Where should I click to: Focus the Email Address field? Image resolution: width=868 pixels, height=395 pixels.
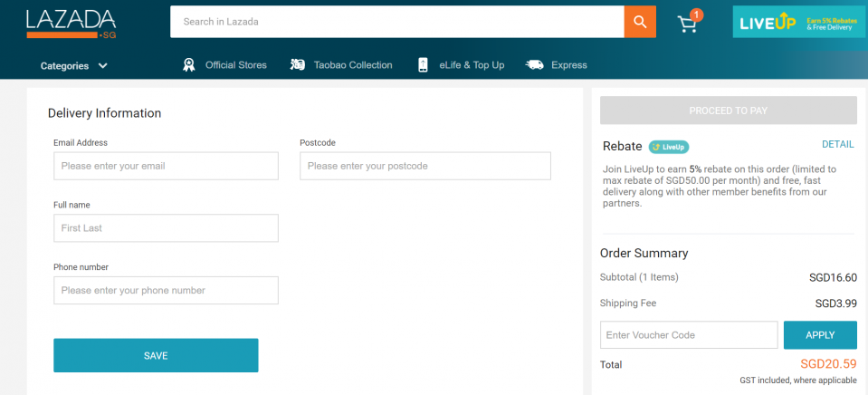click(x=166, y=166)
